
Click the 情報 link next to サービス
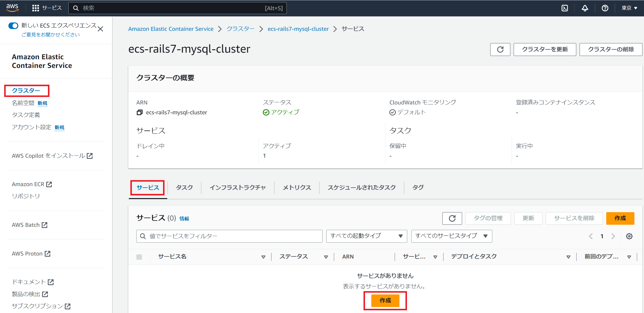(184, 219)
